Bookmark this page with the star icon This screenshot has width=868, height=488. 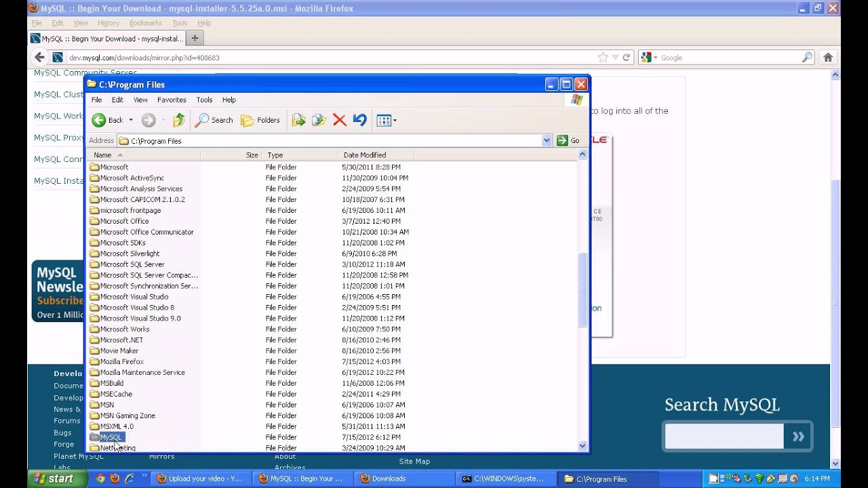(602, 58)
